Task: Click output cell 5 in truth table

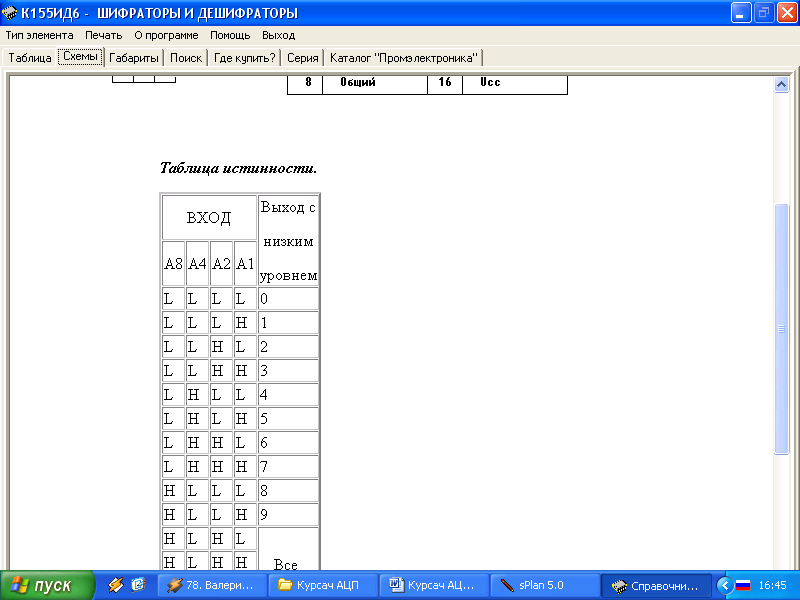Action: pos(288,418)
